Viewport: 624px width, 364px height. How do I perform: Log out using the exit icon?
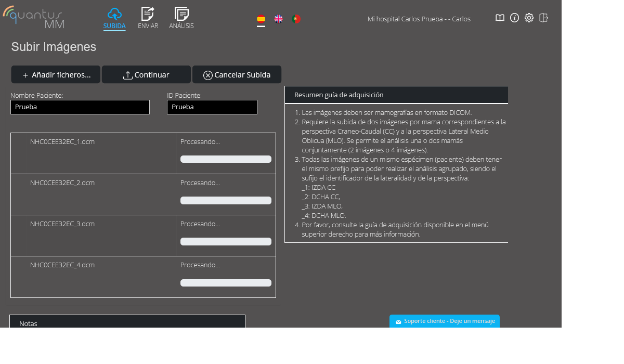[x=544, y=18]
